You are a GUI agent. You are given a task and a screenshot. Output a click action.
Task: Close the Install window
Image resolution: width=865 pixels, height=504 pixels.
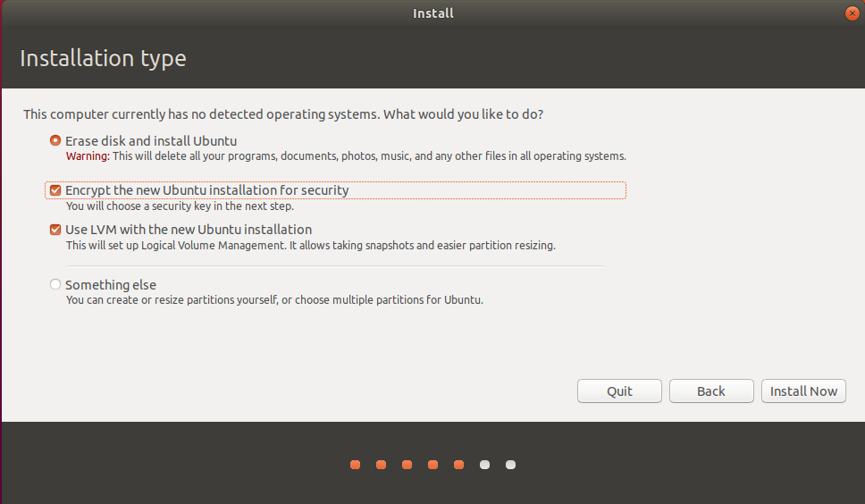tap(852, 13)
